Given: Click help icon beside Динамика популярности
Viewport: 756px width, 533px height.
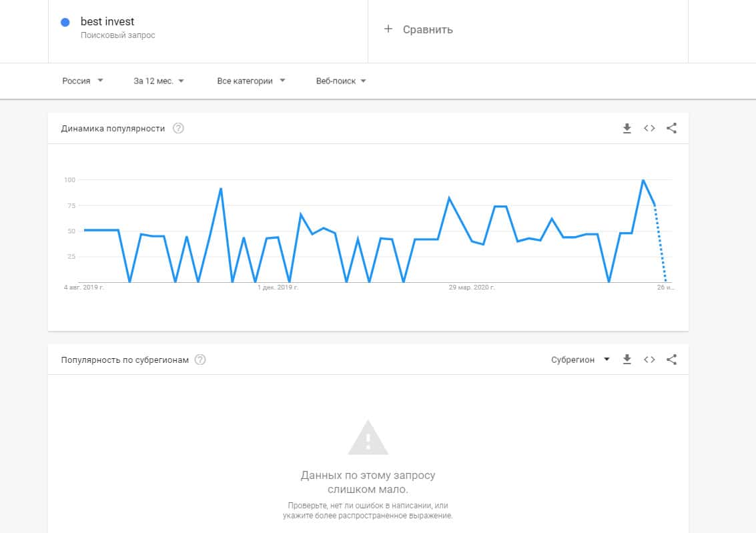Looking at the screenshot, I should [178, 129].
